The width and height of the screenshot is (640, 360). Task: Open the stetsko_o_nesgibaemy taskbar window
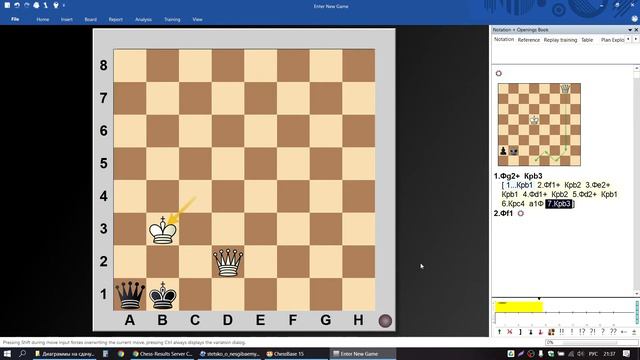click(229, 354)
